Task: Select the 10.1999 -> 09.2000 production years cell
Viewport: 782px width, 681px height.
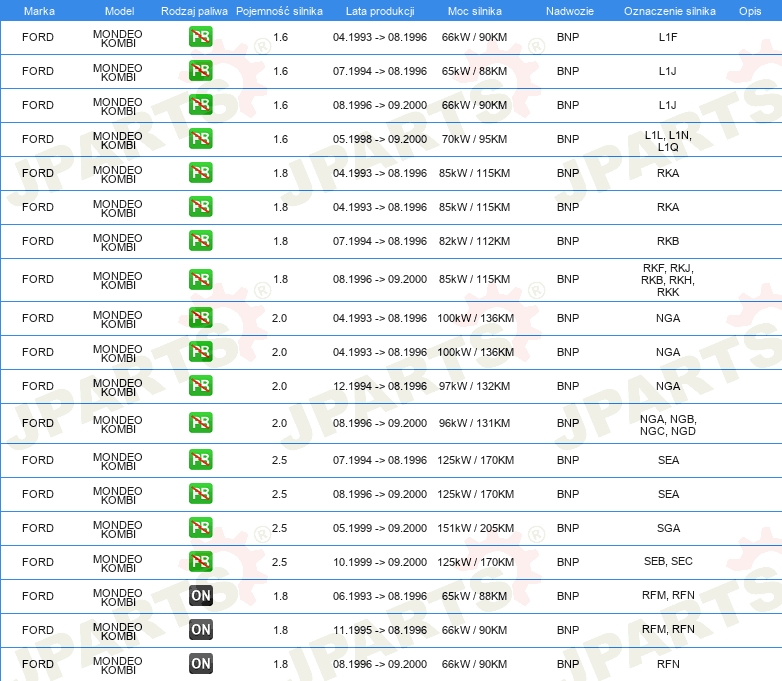Action: pos(380,562)
